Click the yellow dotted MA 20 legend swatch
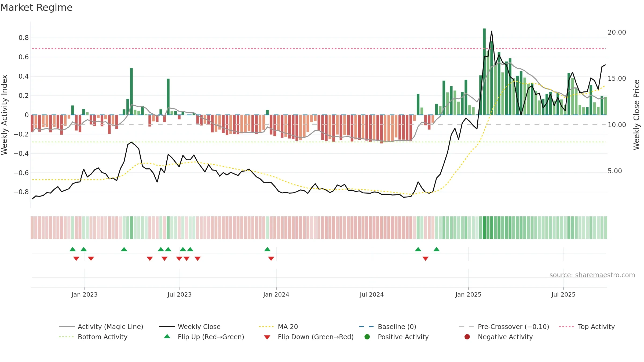644x362 pixels. tap(266, 327)
